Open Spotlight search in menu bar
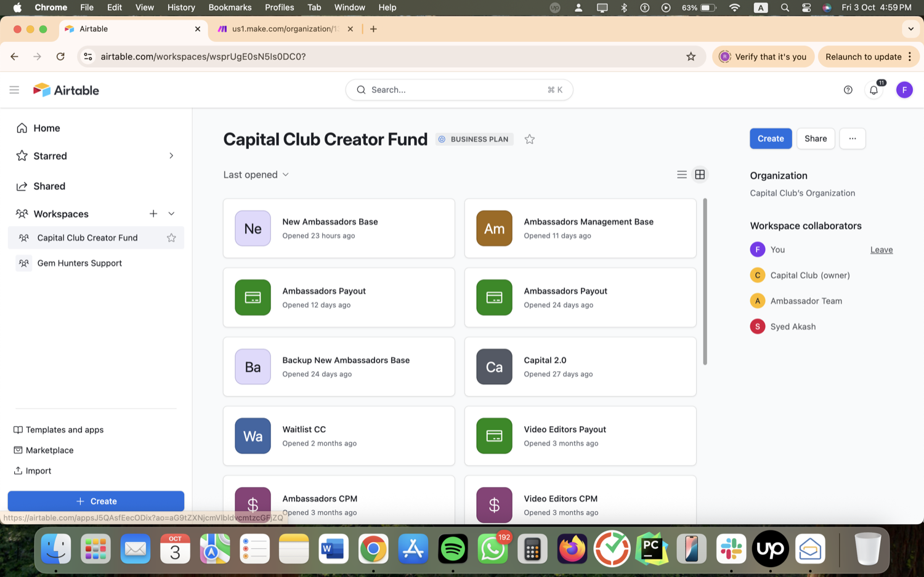924x577 pixels. pos(785,7)
